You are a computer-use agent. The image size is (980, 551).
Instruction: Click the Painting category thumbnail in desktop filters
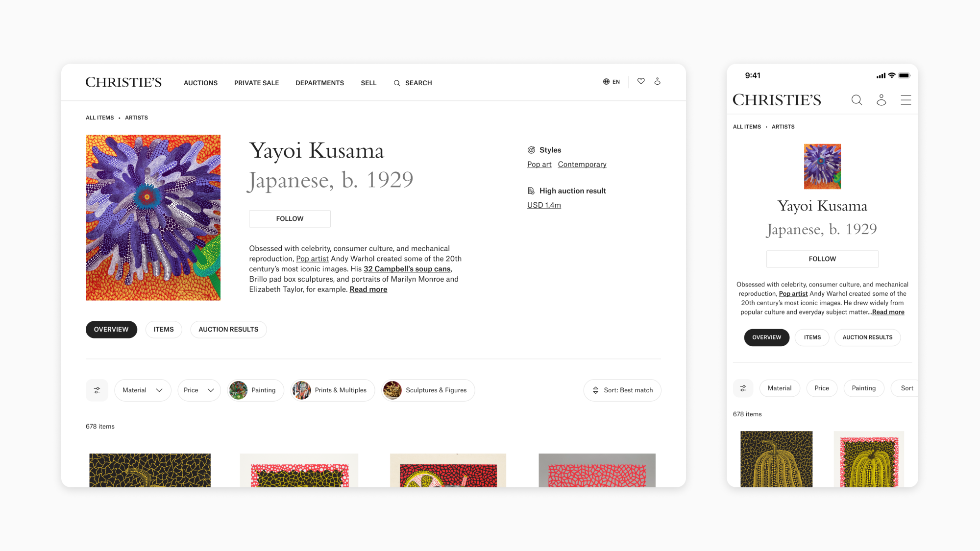pos(239,390)
